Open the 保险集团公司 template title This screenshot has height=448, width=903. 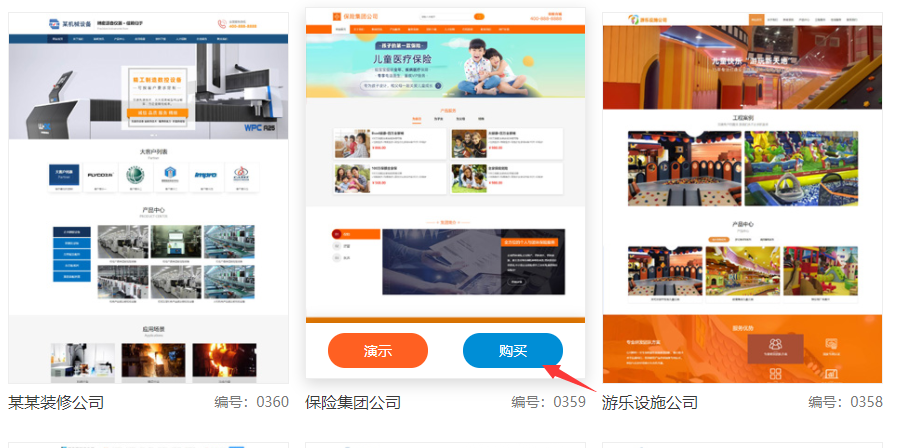[353, 403]
